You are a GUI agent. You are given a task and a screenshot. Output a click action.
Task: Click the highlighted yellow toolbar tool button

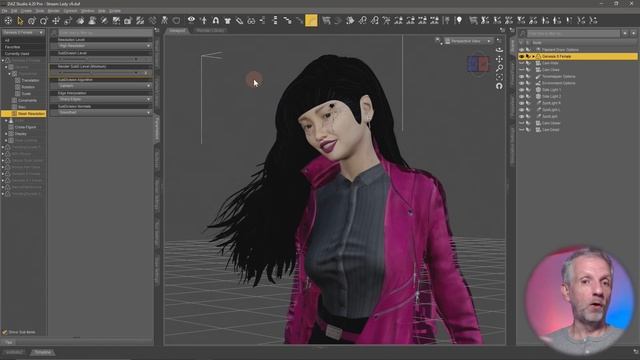(x=311, y=20)
